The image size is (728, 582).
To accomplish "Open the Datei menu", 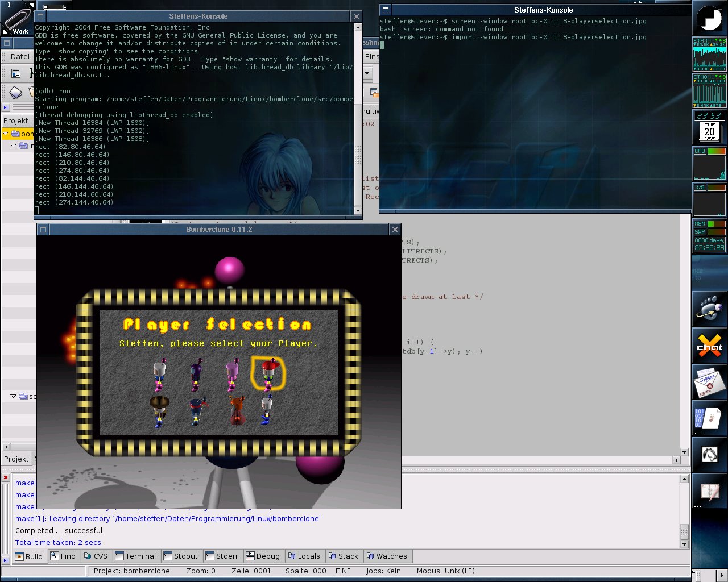I will [20, 57].
